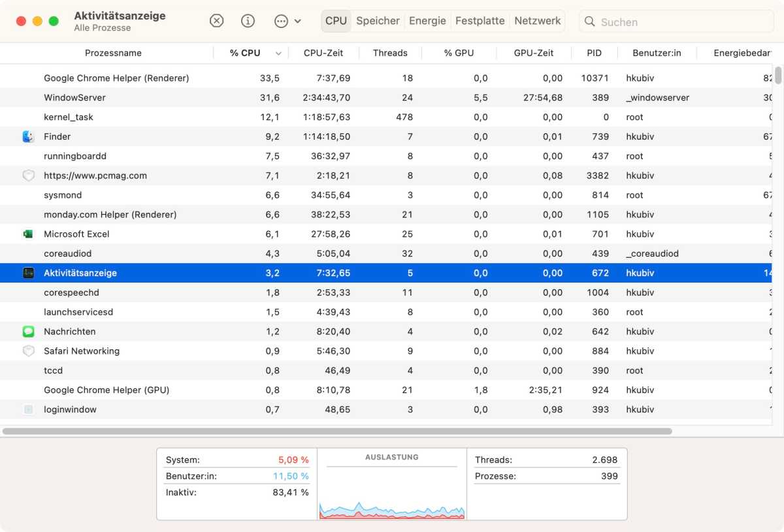Viewport: 784px width, 532px height.
Task: Click the Inaktiv 83,41 % value
Action: point(291,493)
